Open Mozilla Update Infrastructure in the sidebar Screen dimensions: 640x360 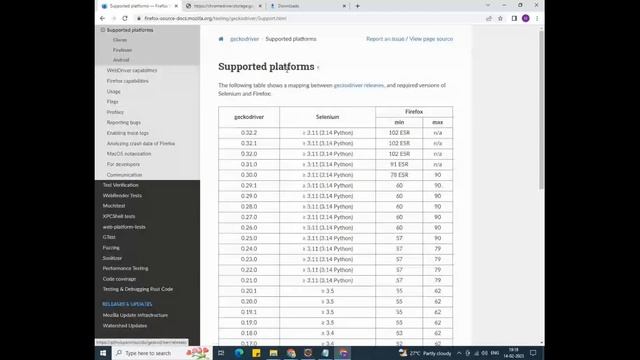point(135,315)
